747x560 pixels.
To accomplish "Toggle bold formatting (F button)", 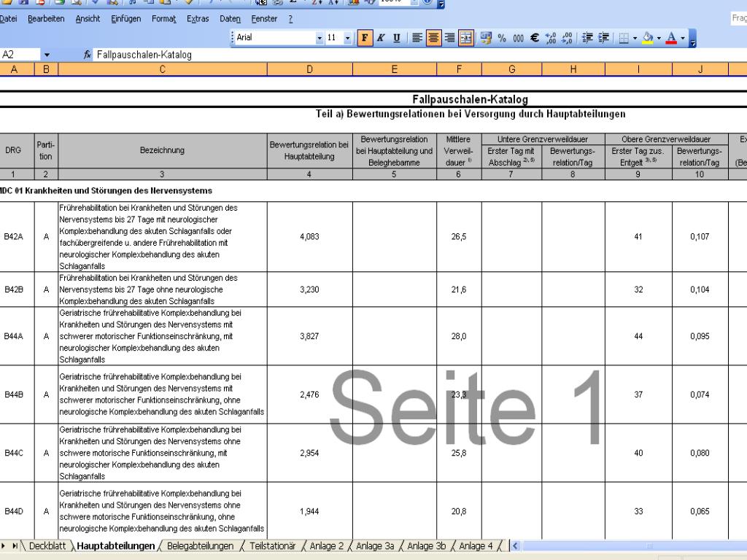I will click(365, 38).
